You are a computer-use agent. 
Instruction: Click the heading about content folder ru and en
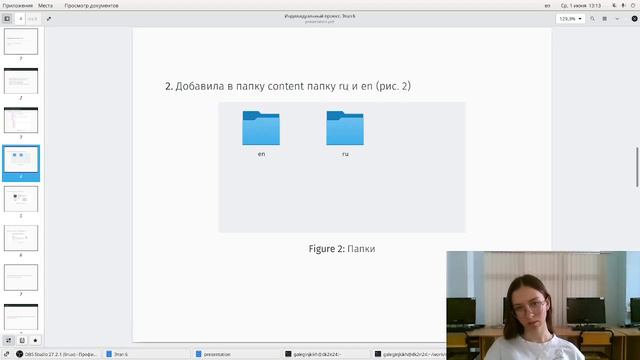288,86
